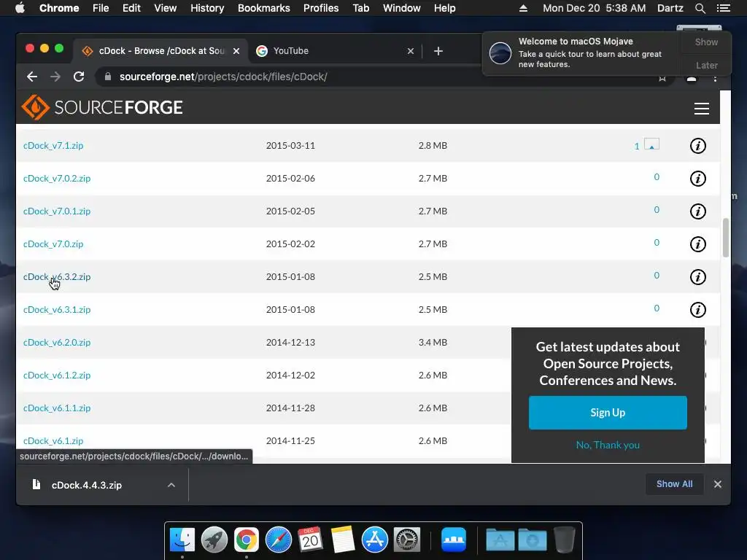
Task: Open the Bookmarks menu
Action: point(264,8)
